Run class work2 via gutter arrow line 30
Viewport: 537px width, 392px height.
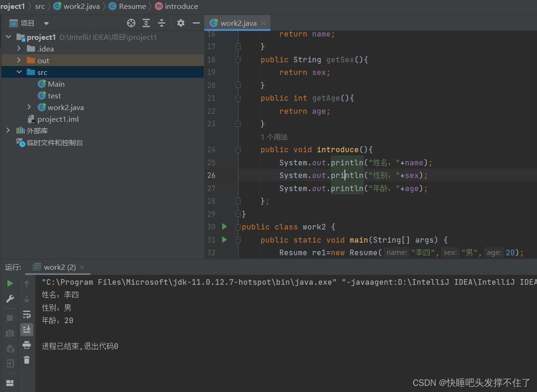tap(224, 226)
